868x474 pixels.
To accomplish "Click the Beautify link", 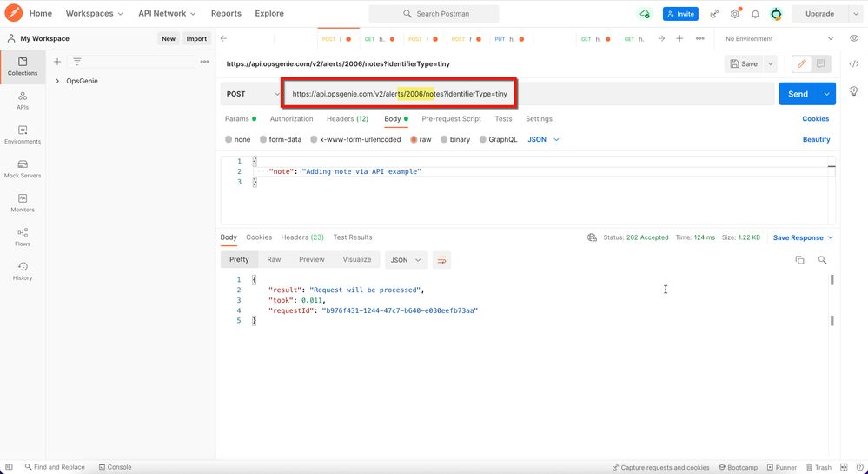I will (816, 140).
